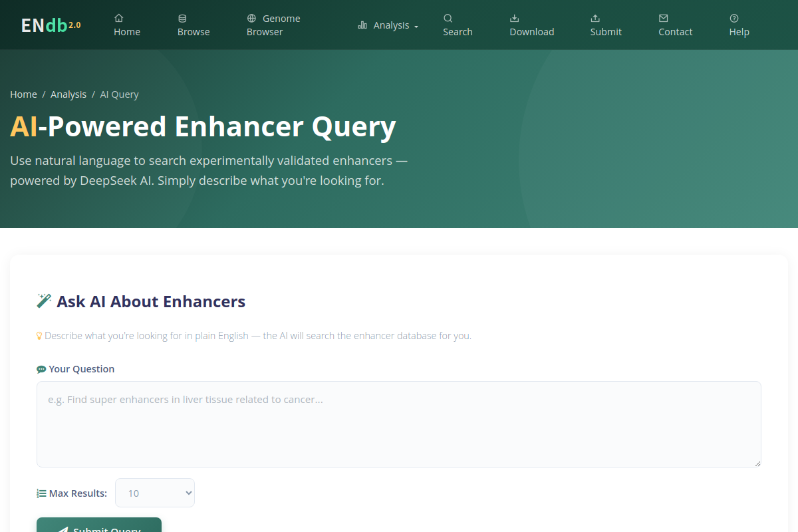Click the Analysis breadcrumb link

(x=68, y=94)
